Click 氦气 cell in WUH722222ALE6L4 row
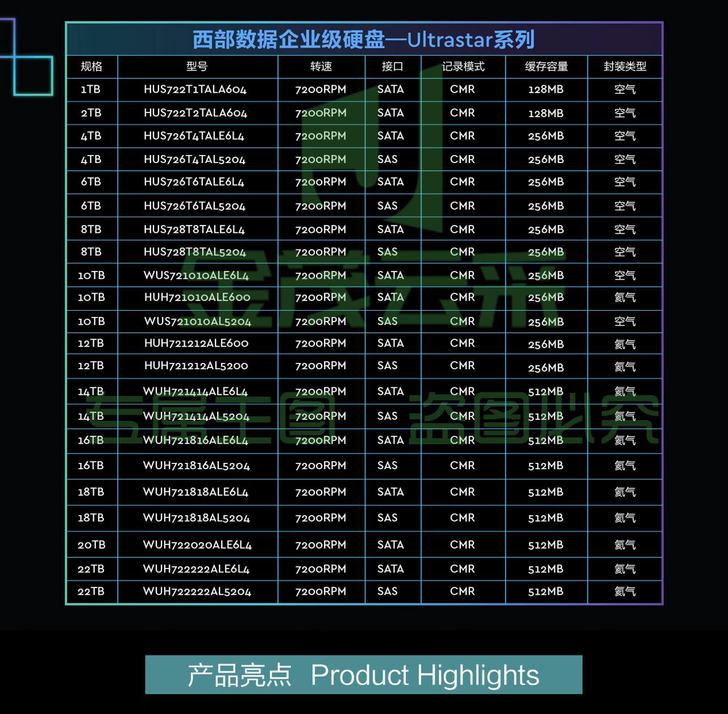 pyautogui.click(x=625, y=569)
